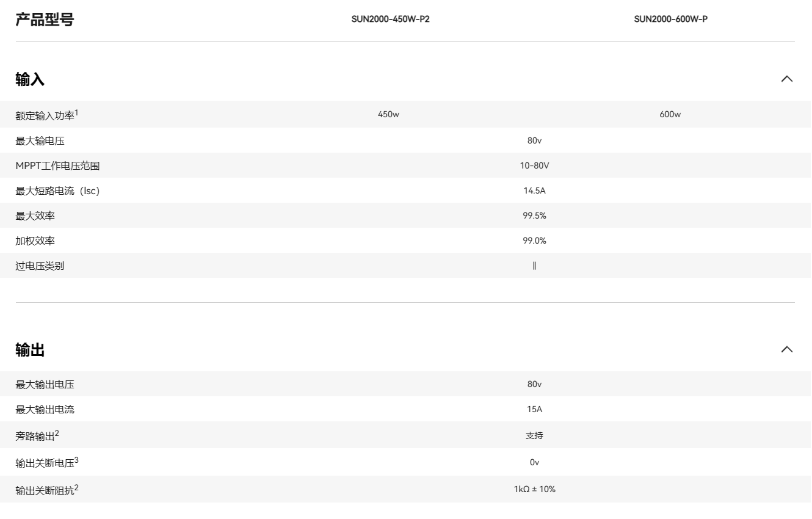
Task: Select the 1kΩ ± 10% impedance value
Action: [534, 489]
